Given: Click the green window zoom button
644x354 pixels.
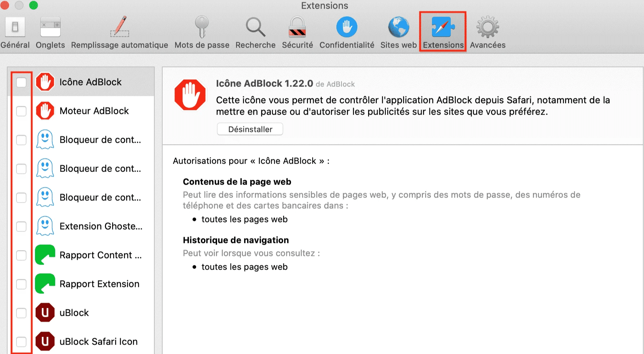Looking at the screenshot, I should [34, 5].
